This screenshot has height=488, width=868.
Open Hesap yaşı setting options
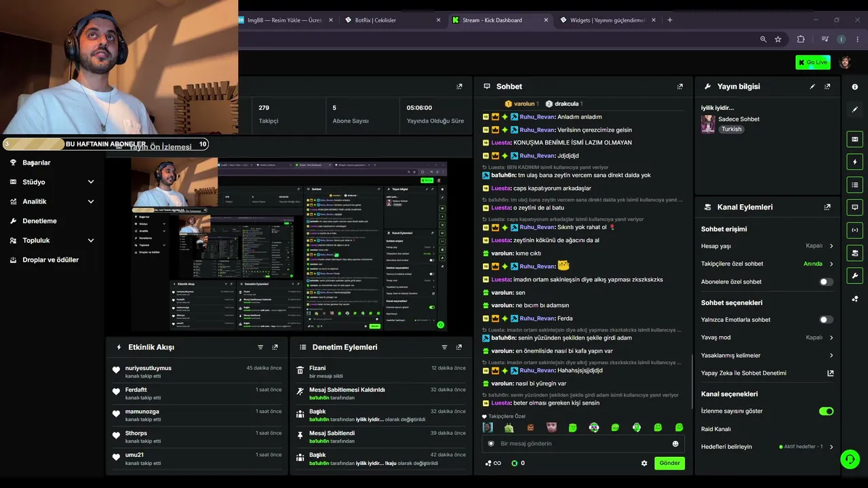pyautogui.click(x=767, y=246)
